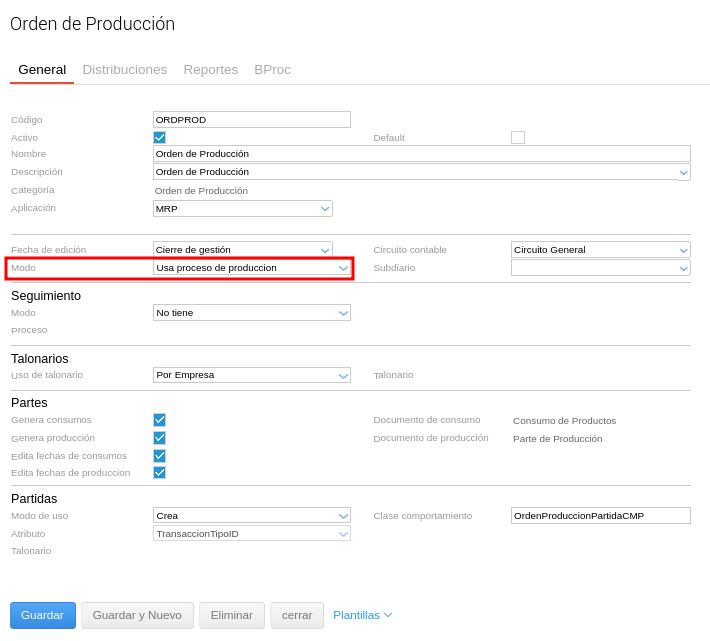
Task: Expand the Circuito contable dropdown
Action: tap(600, 250)
